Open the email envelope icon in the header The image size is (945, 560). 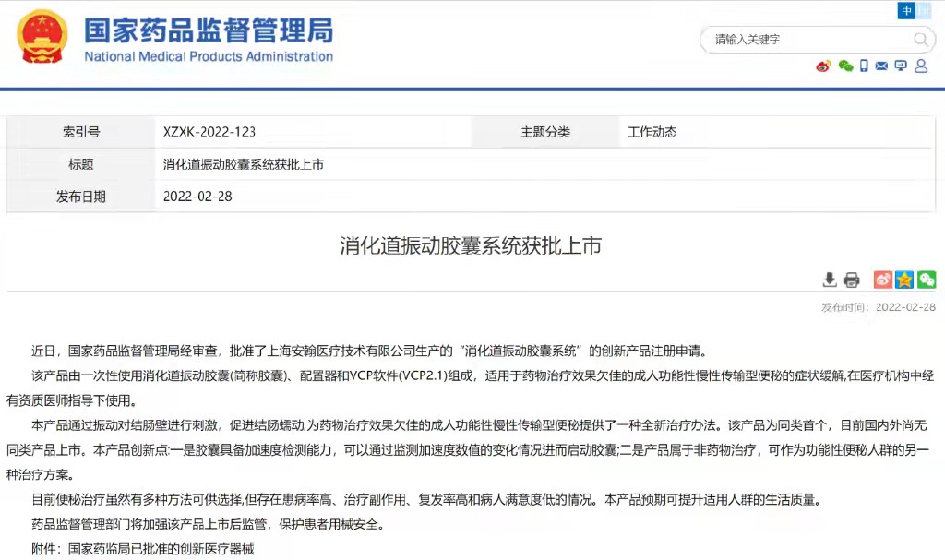click(x=881, y=66)
